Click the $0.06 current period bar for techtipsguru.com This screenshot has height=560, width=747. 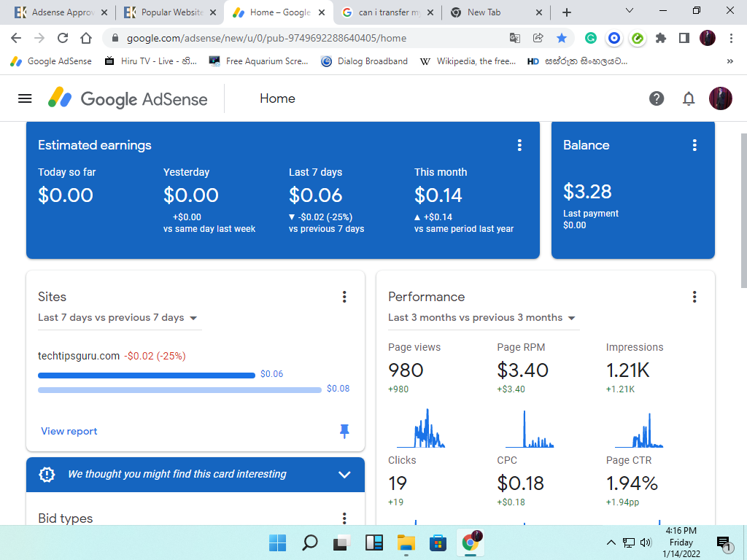(x=146, y=376)
